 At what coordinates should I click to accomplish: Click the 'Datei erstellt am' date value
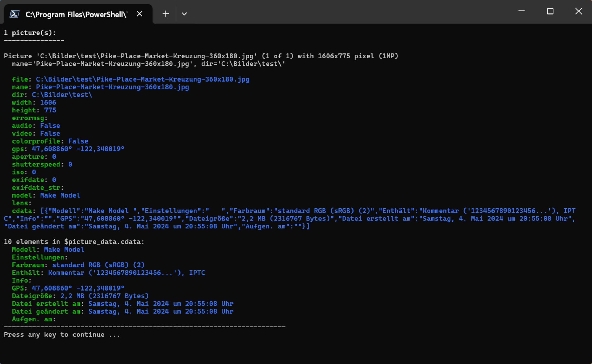click(x=161, y=304)
